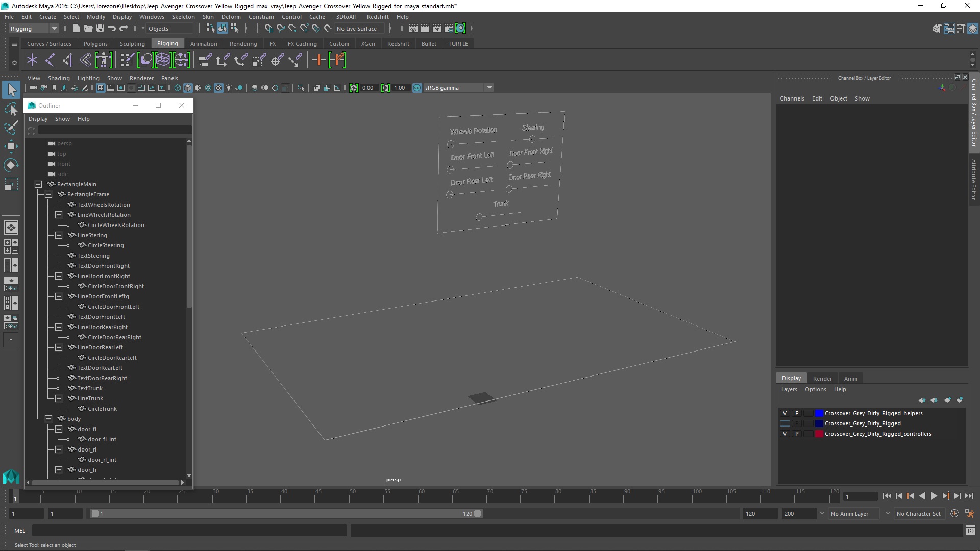This screenshot has width=980, height=551.
Task: Click the Display button in Outliner
Action: pos(38,118)
